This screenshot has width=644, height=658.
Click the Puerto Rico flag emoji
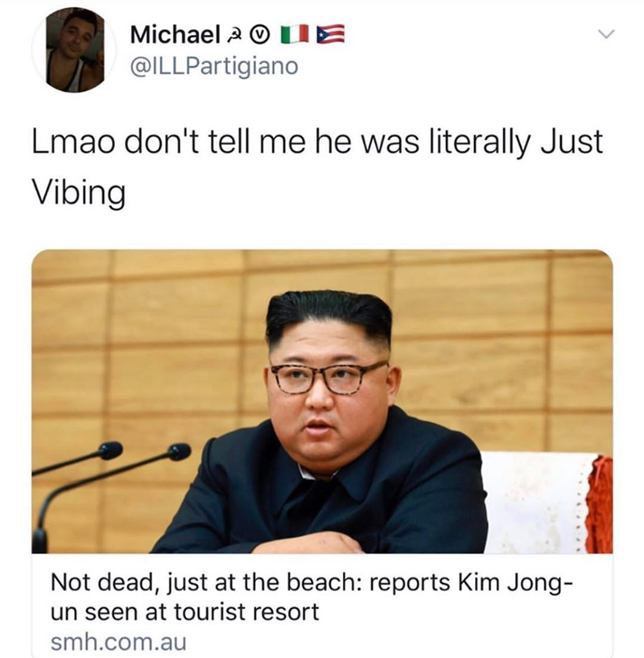point(331,35)
